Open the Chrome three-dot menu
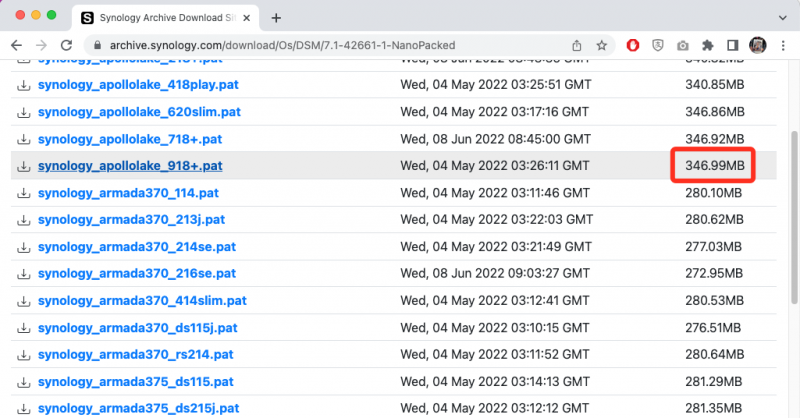Screen dimensions: 800x418 pyautogui.click(x=784, y=45)
